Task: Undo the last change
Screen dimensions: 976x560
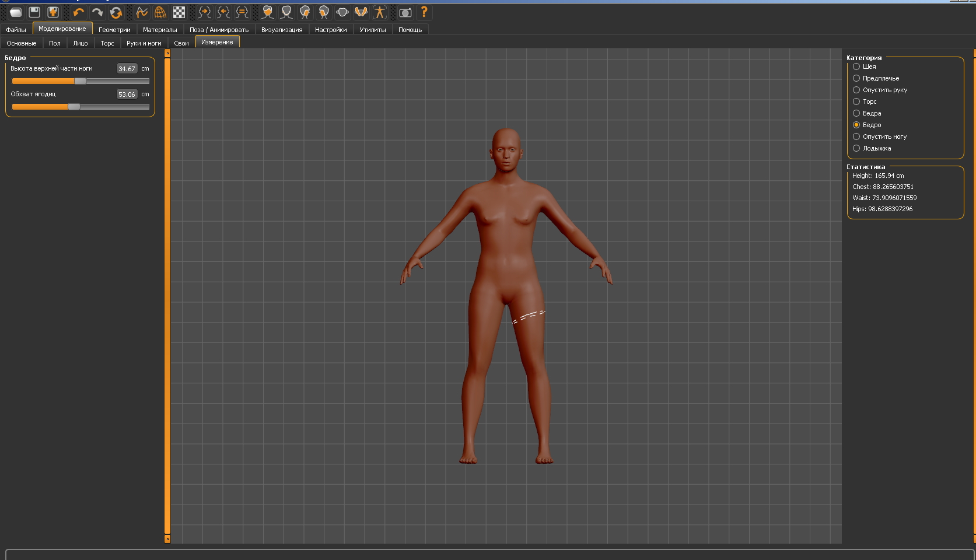Action: point(79,12)
